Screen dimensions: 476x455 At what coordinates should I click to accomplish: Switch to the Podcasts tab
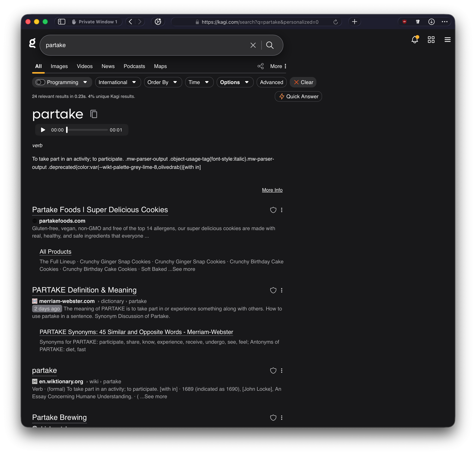click(x=134, y=66)
